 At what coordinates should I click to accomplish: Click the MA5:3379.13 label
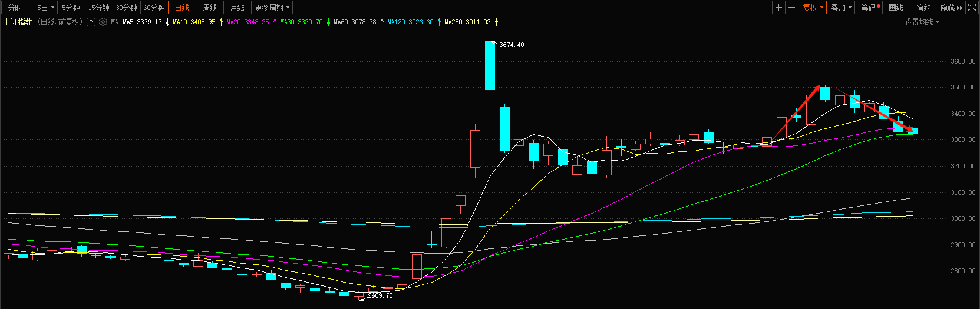[x=142, y=22]
